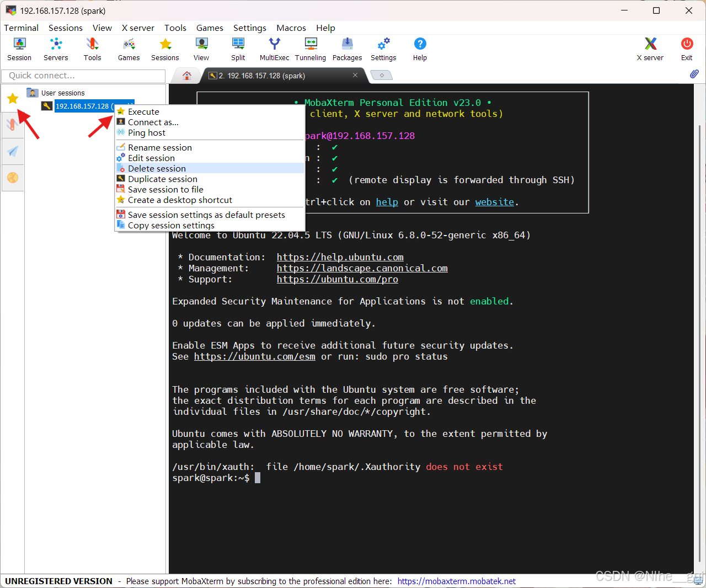Click the Tools toolbar icon
The image size is (706, 588).
point(92,49)
